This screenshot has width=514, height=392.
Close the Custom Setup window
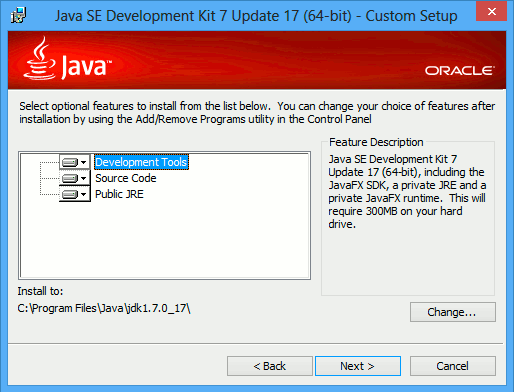click(491, 11)
